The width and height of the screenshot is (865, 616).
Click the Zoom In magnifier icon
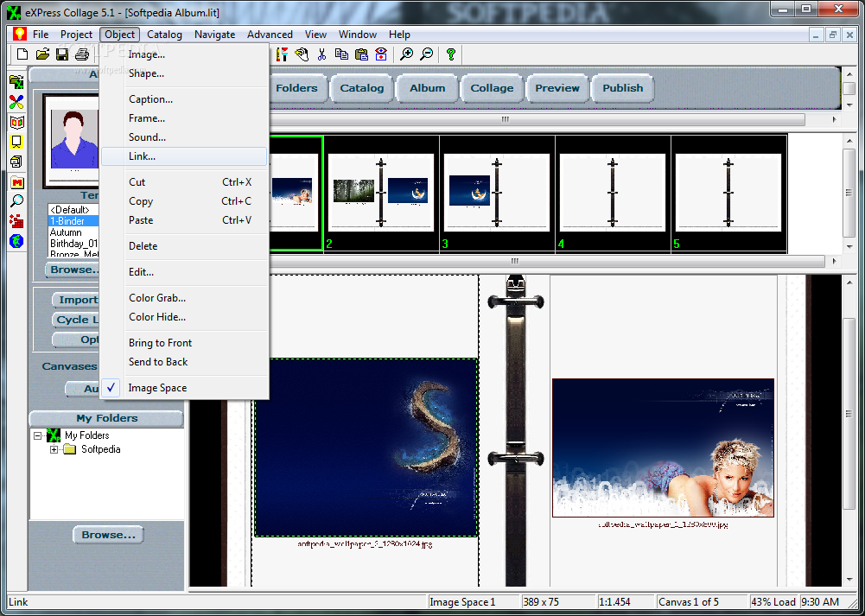pyautogui.click(x=406, y=54)
